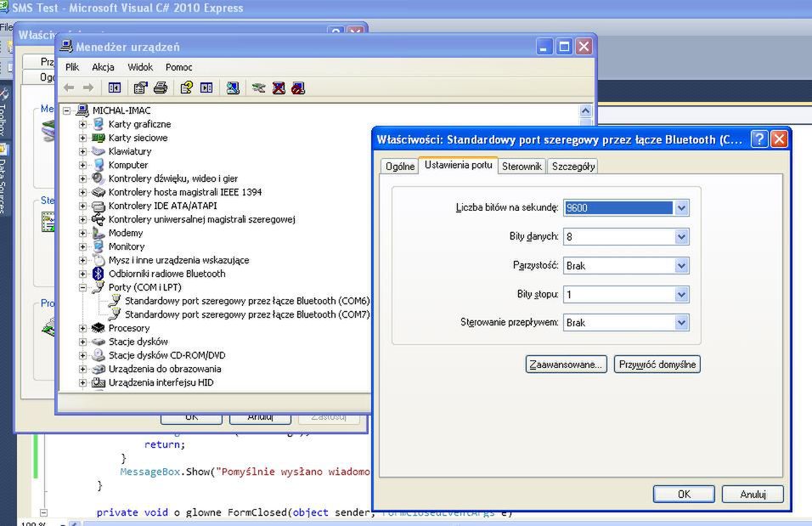Select Bluetooth serial port (COM7) entry
Image resolution: width=812 pixels, height=526 pixels.
click(x=247, y=314)
